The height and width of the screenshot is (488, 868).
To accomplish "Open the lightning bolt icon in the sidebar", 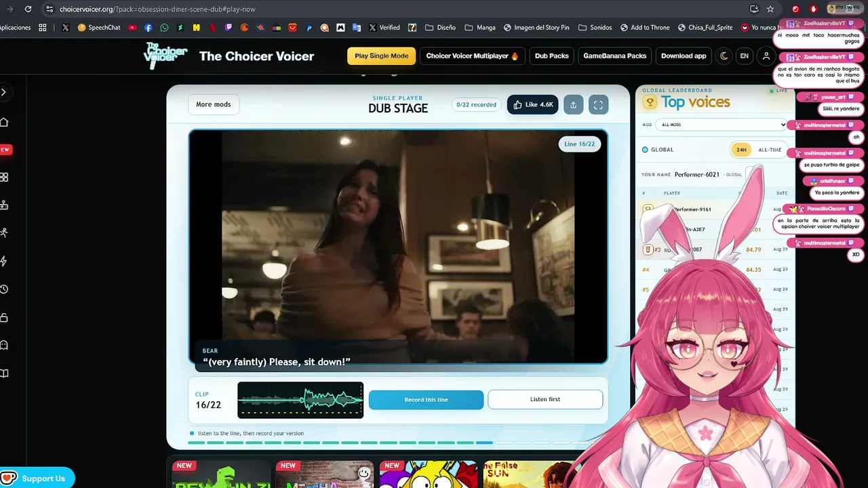I will pos(4,261).
